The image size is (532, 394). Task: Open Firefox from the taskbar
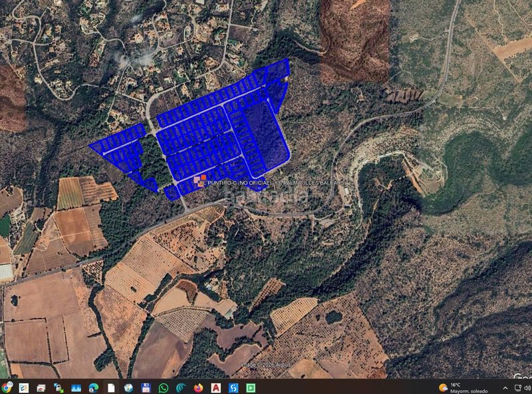click(x=198, y=387)
